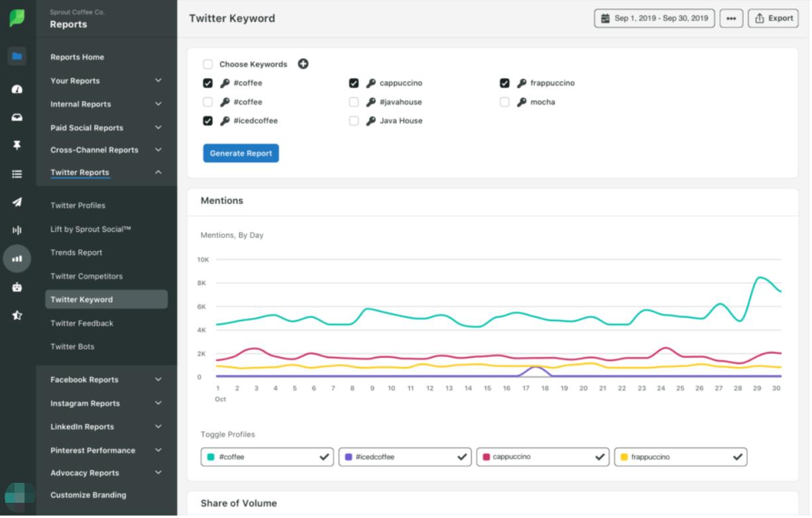This screenshot has width=812, height=518.
Task: Open the robot bots icon
Action: pos(17,287)
